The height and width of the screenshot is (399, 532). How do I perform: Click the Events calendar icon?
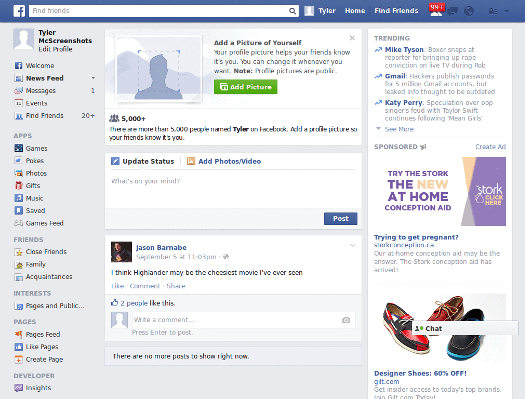click(19, 103)
